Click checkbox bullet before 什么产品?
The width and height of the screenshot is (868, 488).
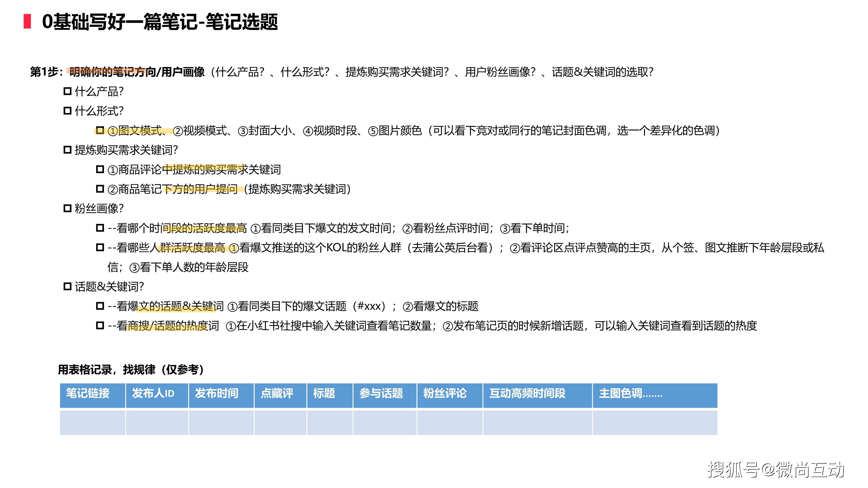[67, 91]
